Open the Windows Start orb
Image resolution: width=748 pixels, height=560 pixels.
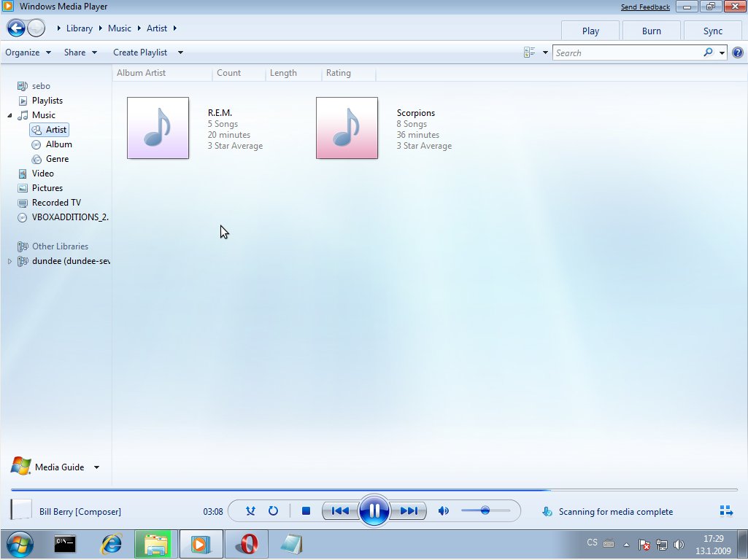tap(20, 544)
